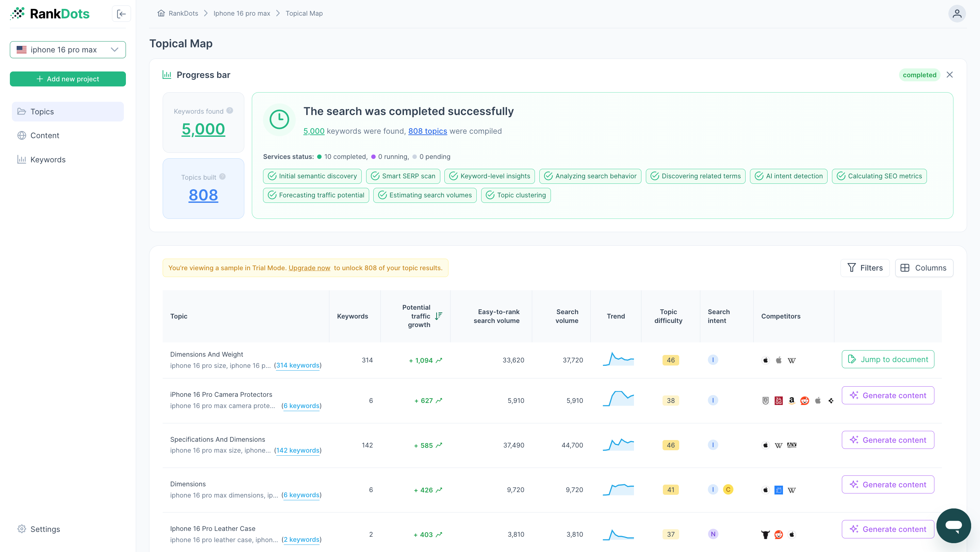Click the Amazon competitor icon in Camera Protectors row
The height and width of the screenshot is (552, 980).
tap(791, 401)
